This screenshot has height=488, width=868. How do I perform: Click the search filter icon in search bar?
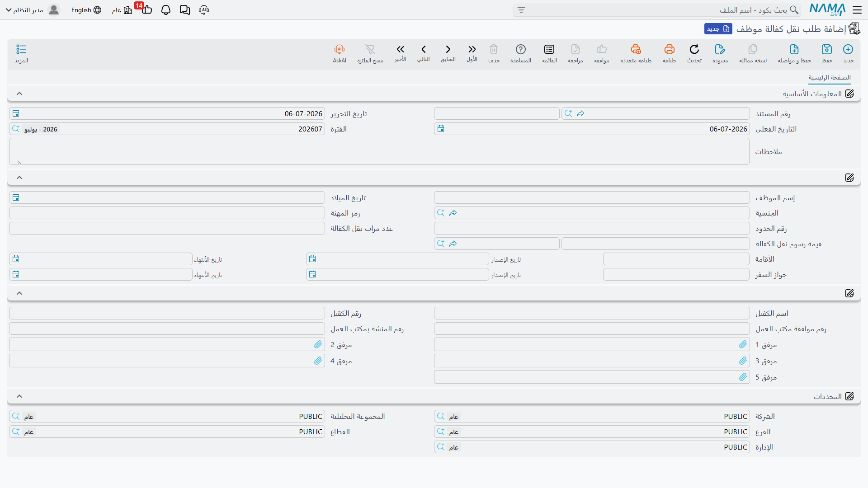[x=521, y=10]
